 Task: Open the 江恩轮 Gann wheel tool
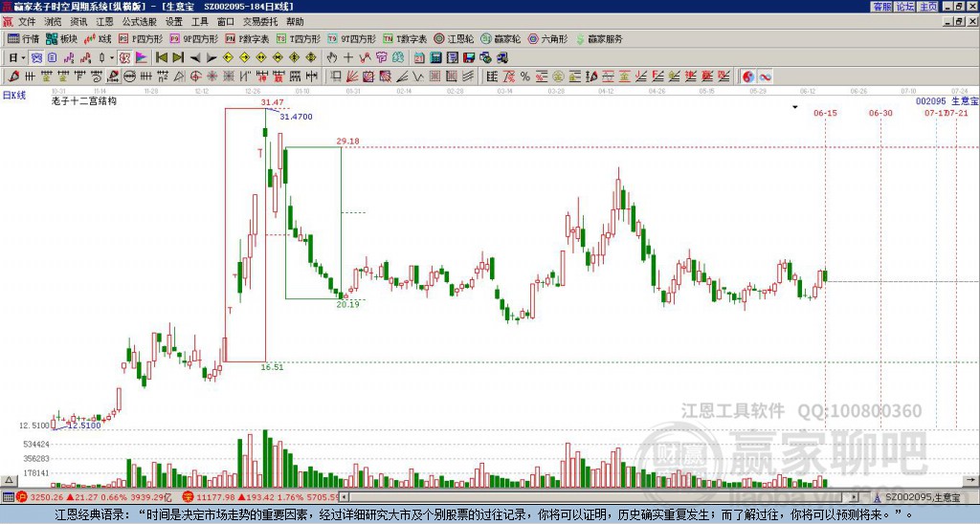tap(454, 38)
